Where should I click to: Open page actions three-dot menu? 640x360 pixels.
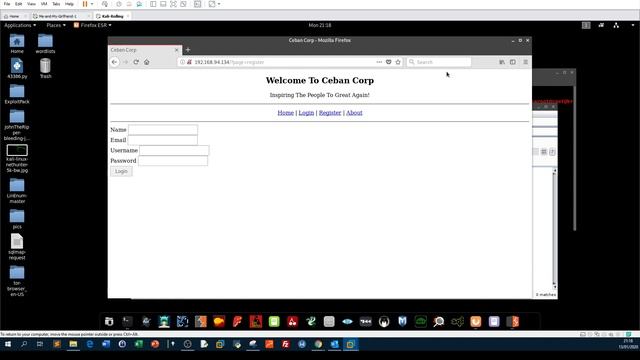tap(379, 62)
